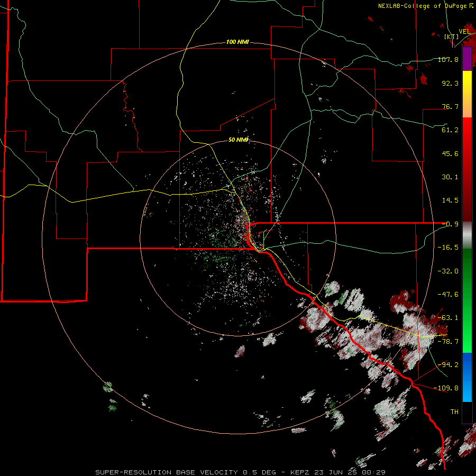Click the -16.5 velocity scale value

click(448, 248)
